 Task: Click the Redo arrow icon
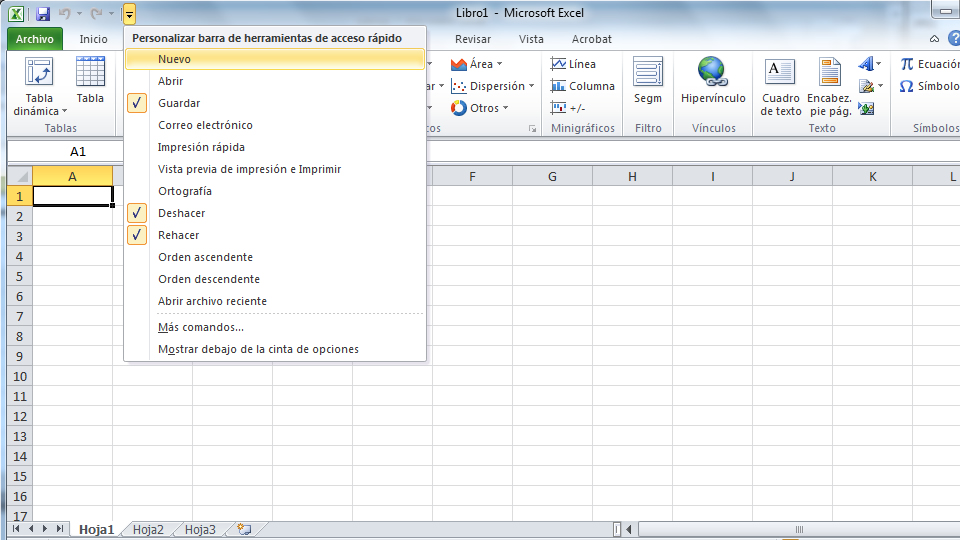96,13
